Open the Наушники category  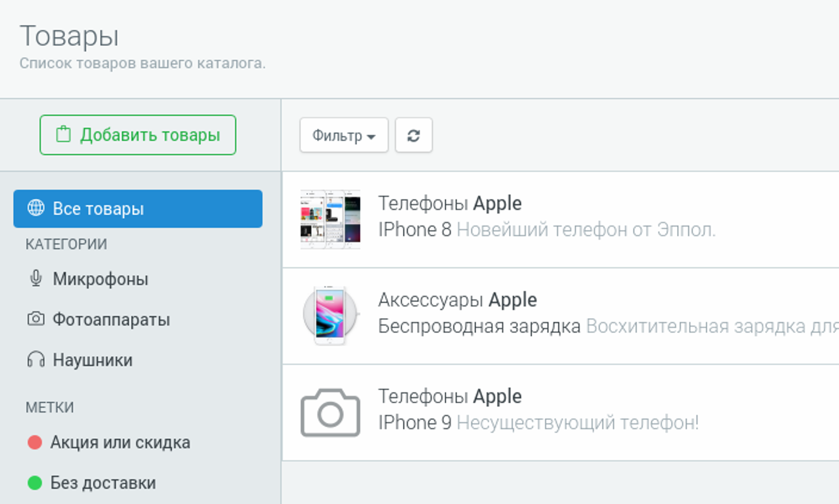(x=93, y=360)
